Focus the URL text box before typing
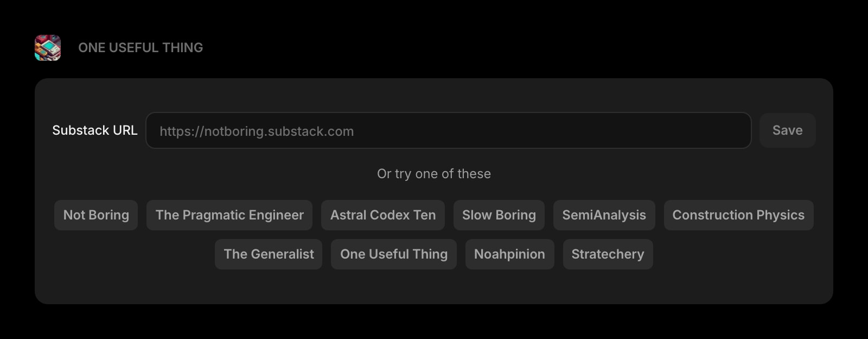 [x=448, y=130]
